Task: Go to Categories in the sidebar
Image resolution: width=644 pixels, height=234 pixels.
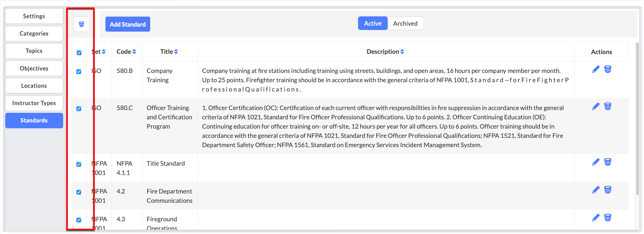Action: coord(34,33)
